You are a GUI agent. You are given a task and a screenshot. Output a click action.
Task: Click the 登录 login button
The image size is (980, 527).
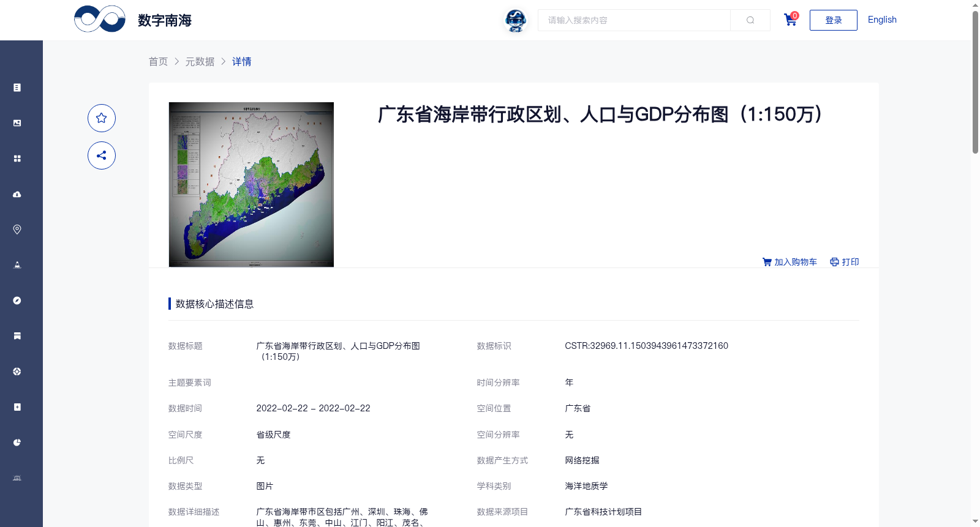[x=834, y=20]
